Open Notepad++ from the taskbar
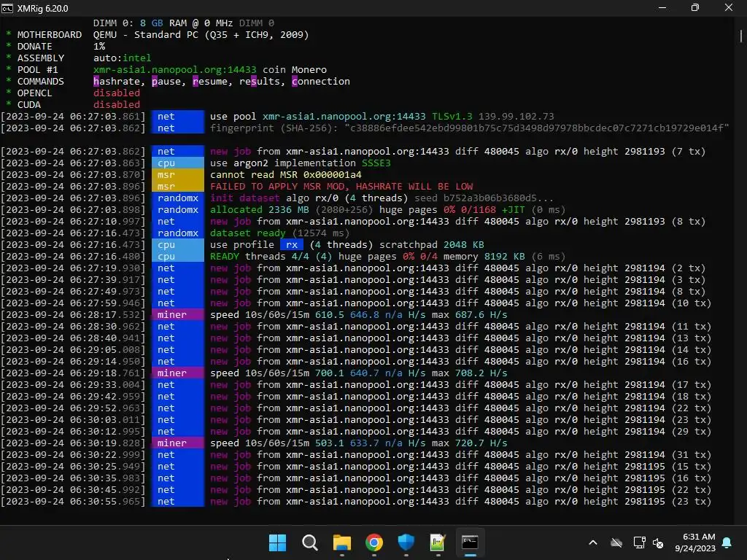The image size is (747, 560). 438,542
